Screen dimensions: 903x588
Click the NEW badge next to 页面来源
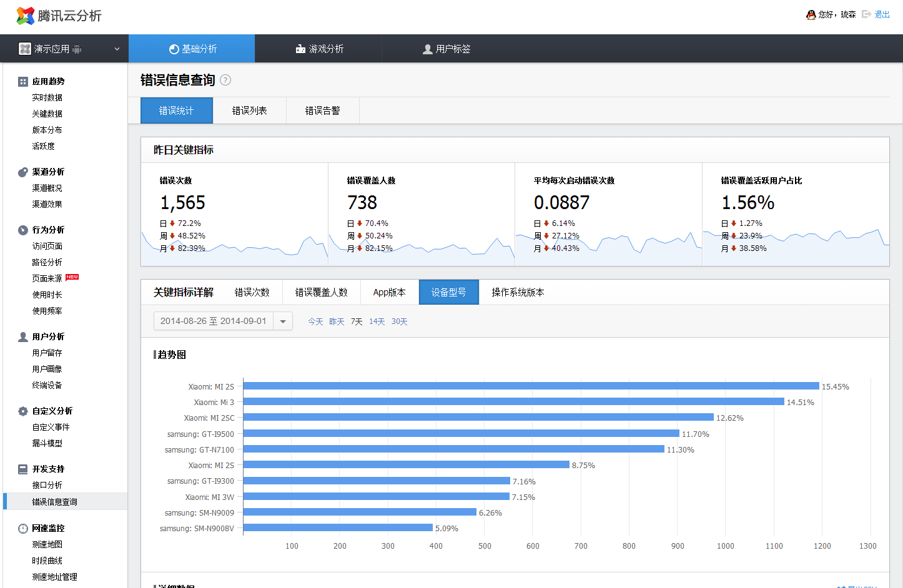pyautogui.click(x=72, y=277)
